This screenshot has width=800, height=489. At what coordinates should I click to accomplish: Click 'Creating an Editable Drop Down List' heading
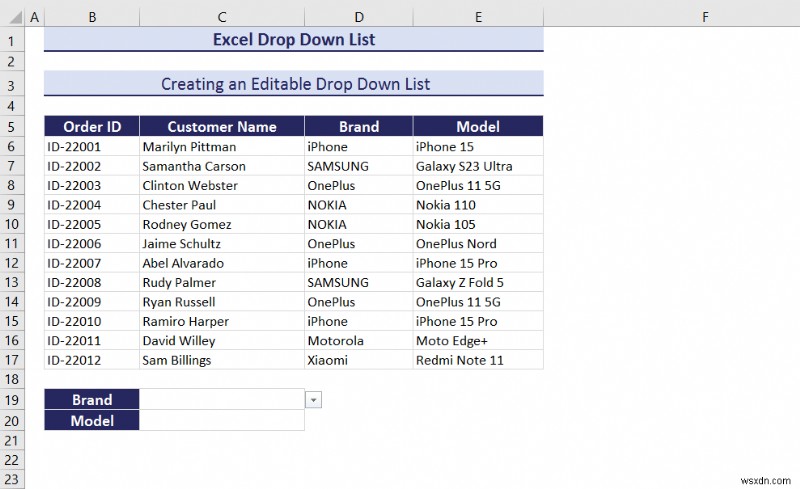[295, 84]
